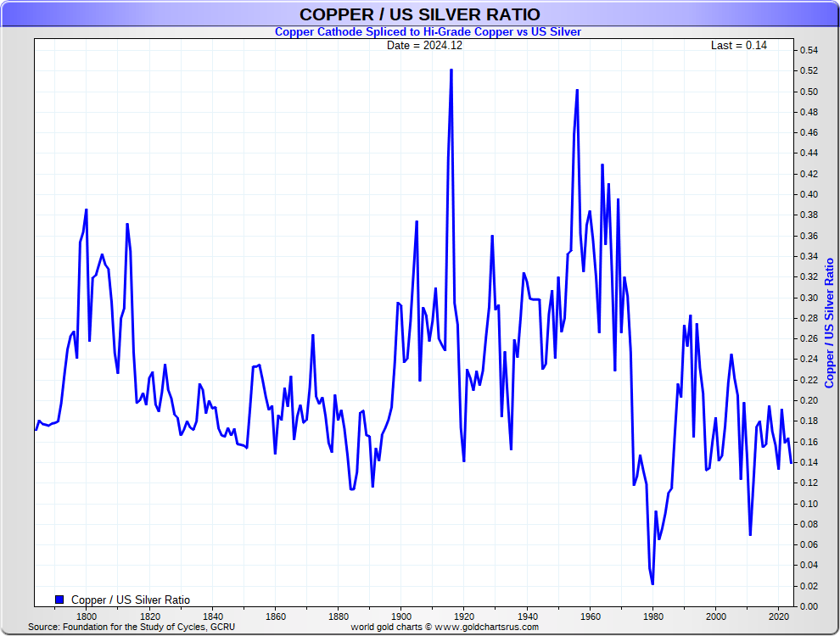Click the 0.00 y-axis tick label
The image size is (840, 636).
pyautogui.click(x=808, y=606)
